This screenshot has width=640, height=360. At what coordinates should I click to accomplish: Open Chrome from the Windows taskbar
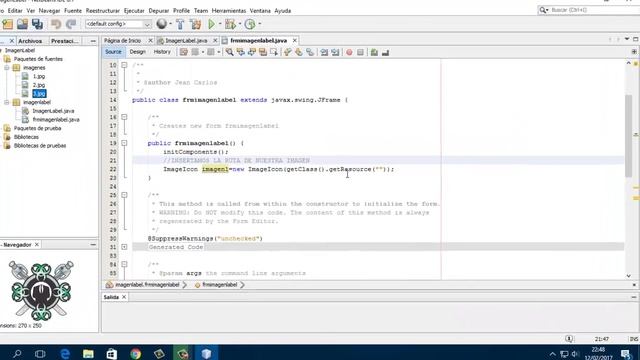(x=136, y=353)
